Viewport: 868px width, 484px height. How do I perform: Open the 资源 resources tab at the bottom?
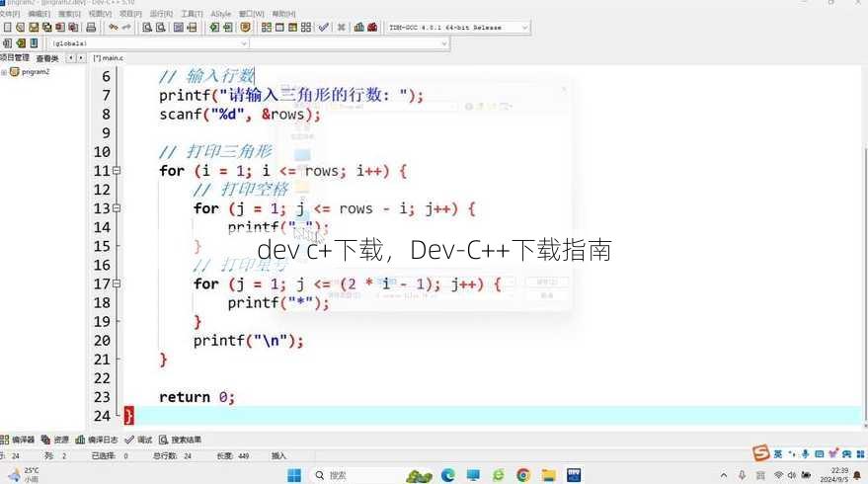(x=54, y=440)
